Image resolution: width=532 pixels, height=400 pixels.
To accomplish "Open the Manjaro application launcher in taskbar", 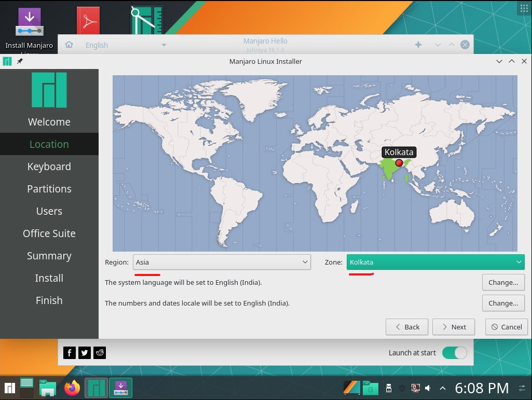I will 10,388.
